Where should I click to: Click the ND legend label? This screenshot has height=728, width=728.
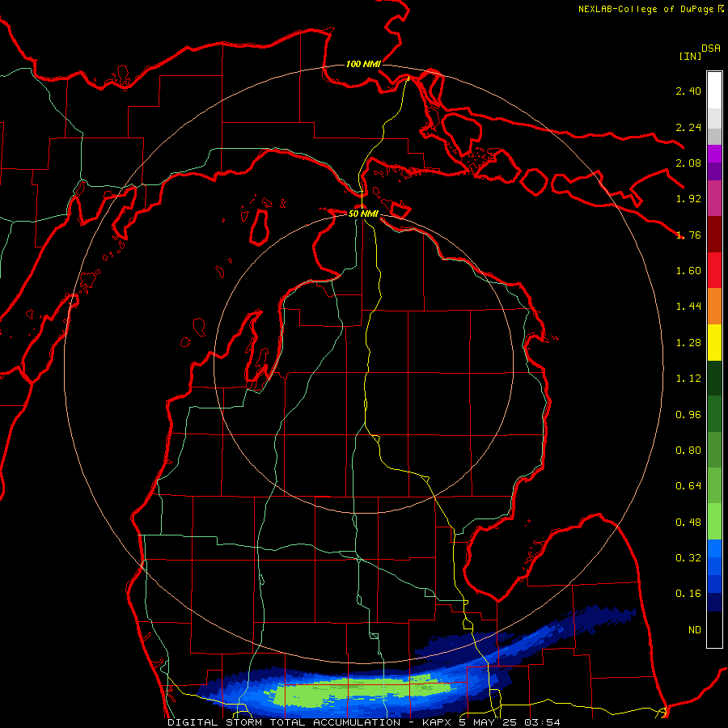point(695,630)
